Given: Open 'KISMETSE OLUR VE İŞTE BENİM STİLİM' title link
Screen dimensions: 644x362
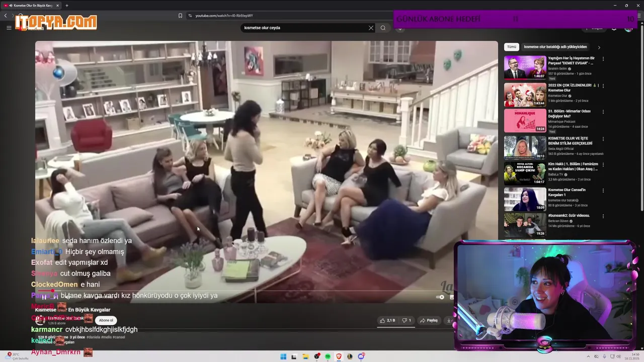Looking at the screenshot, I should tap(570, 140).
